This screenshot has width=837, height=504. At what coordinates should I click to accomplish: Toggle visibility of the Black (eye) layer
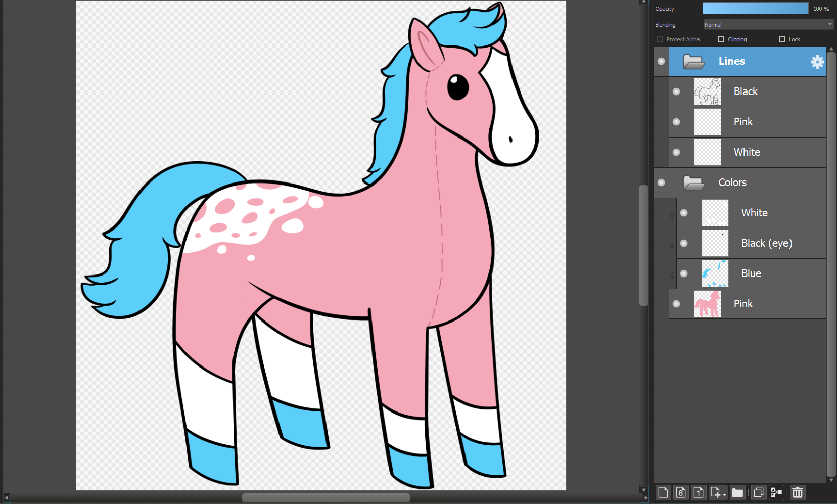pos(684,243)
